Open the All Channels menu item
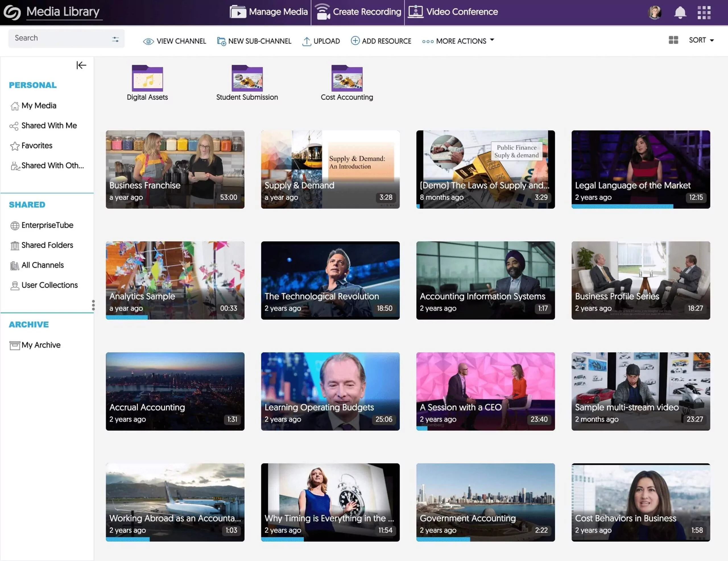Viewport: 728px width, 561px height. (42, 265)
